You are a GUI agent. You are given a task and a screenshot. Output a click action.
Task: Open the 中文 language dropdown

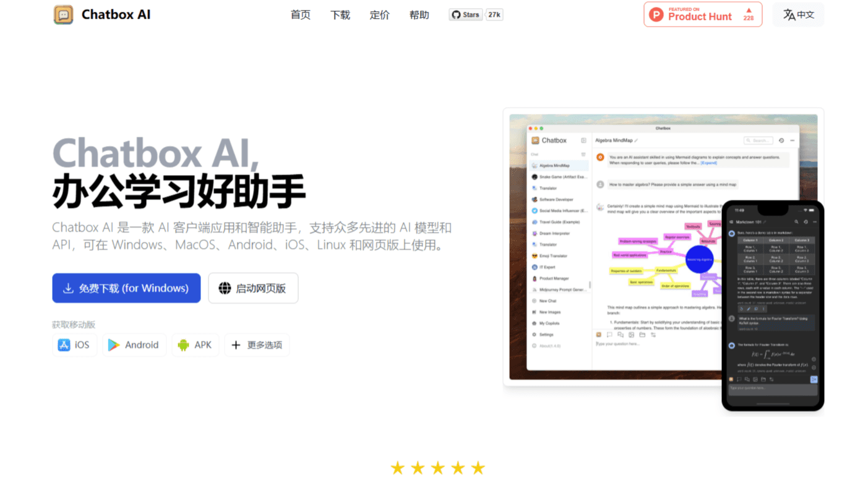(799, 15)
